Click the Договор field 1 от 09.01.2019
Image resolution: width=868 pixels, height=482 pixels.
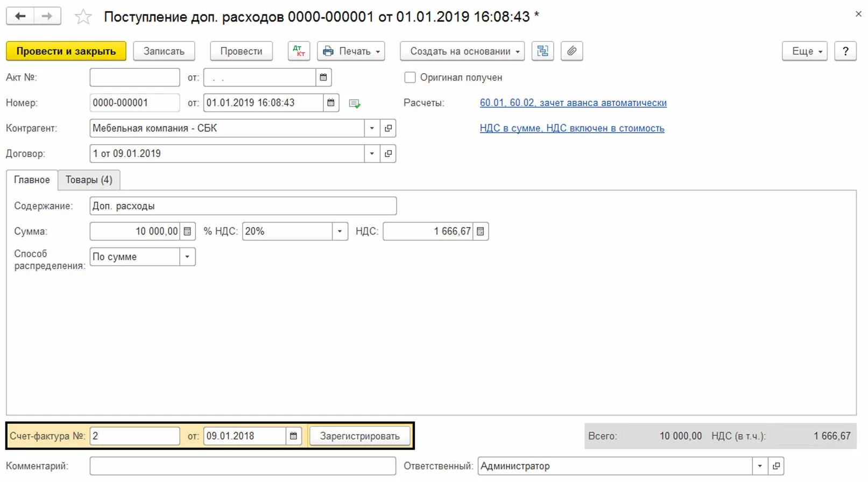click(x=227, y=153)
